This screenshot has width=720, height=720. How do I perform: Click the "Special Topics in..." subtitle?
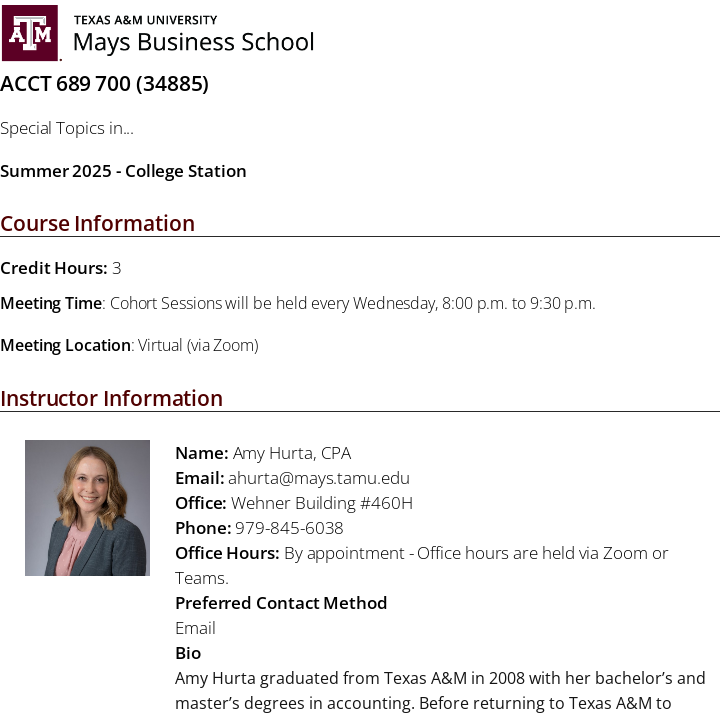[x=67, y=128]
